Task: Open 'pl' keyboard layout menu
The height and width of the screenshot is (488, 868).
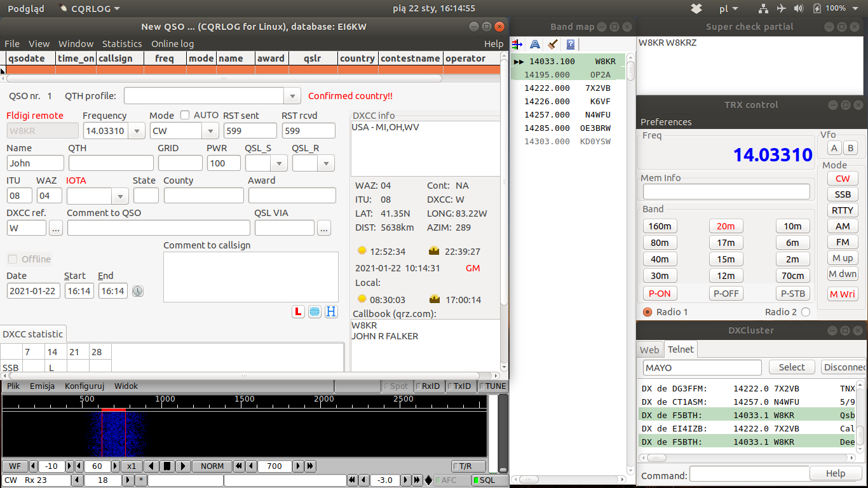Action: point(729,8)
